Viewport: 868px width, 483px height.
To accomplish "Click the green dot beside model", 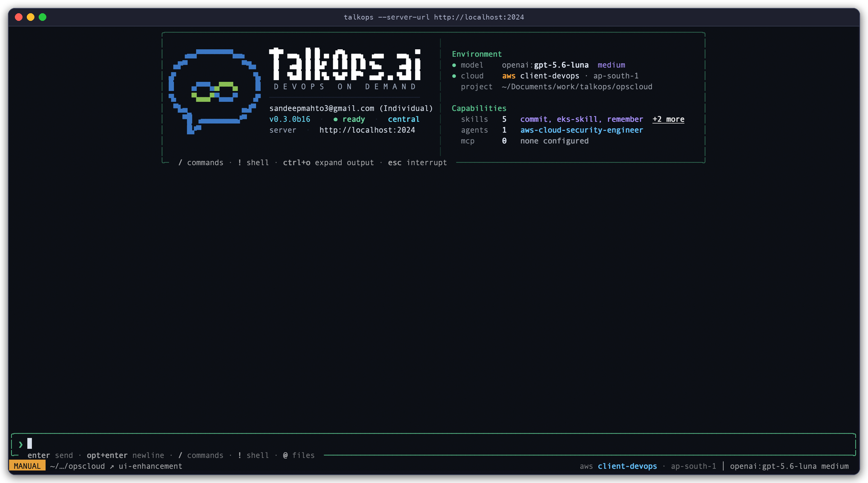I will [x=454, y=65].
